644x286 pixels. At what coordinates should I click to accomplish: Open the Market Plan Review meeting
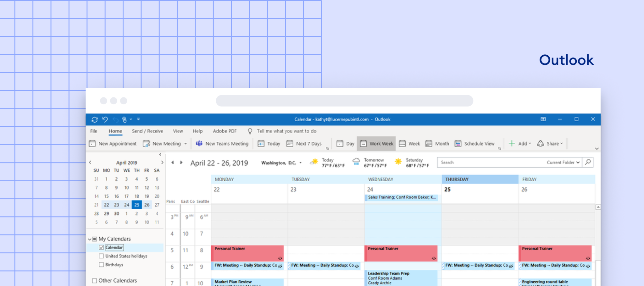click(x=247, y=282)
